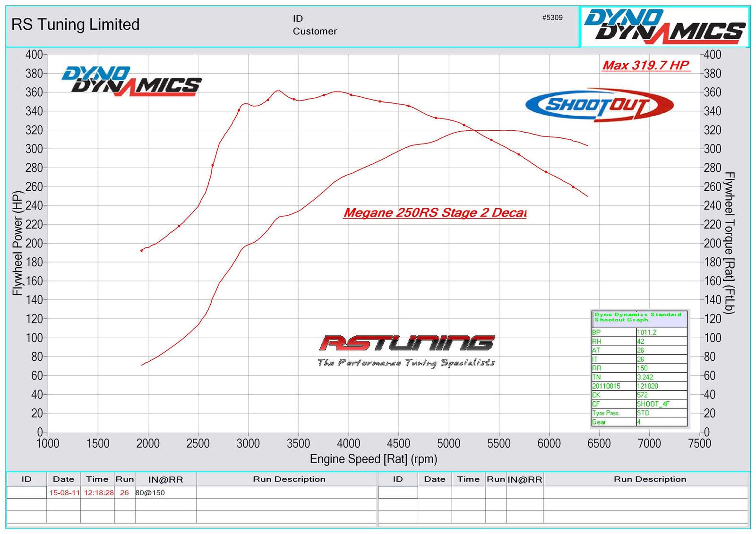This screenshot has height=534, width=756.
Task: Click the Max 319.7 HP annotation
Action: pyautogui.click(x=646, y=67)
